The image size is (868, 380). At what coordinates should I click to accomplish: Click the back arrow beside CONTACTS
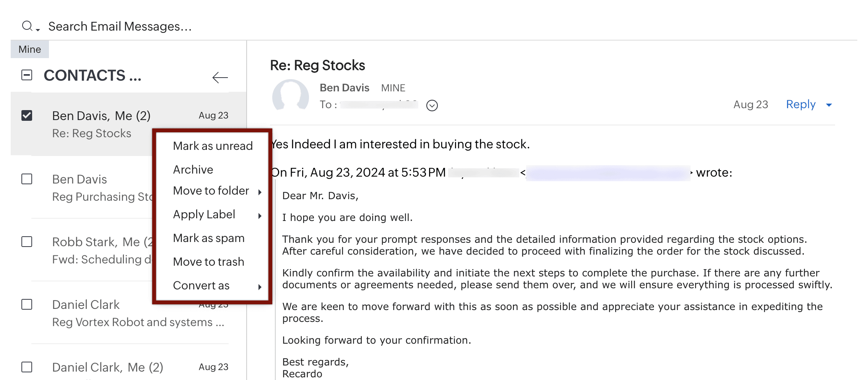click(220, 77)
